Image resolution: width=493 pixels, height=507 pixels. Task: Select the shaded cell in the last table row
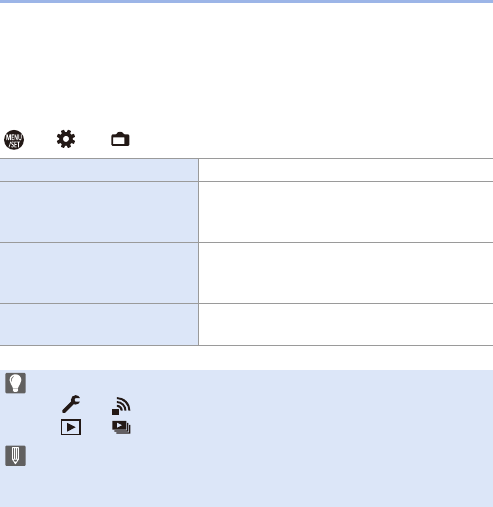99,324
